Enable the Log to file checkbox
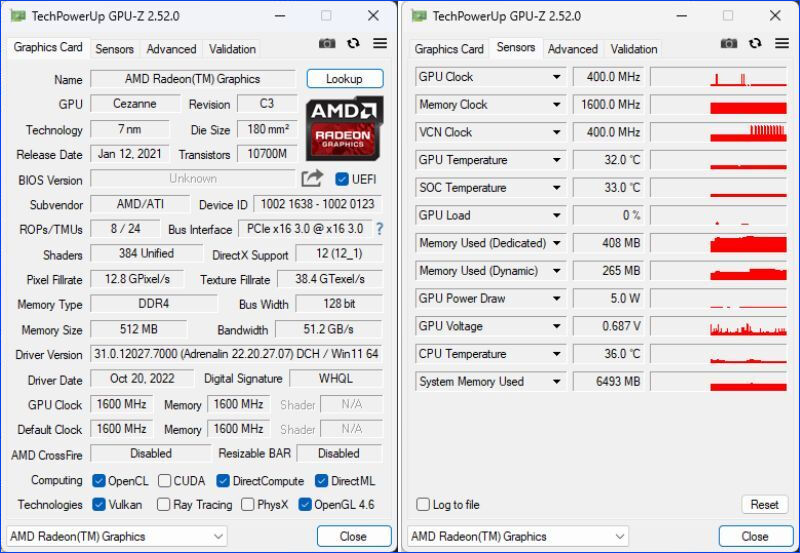The height and width of the screenshot is (553, 800). (423, 505)
